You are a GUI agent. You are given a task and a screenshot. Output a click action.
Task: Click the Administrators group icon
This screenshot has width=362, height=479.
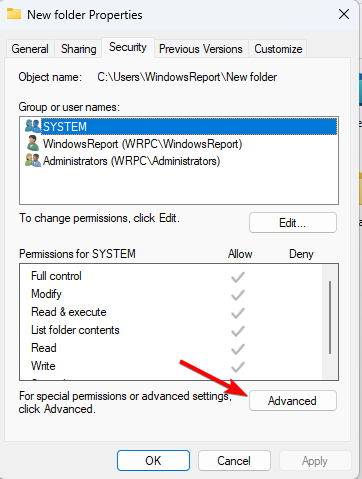[x=33, y=160]
